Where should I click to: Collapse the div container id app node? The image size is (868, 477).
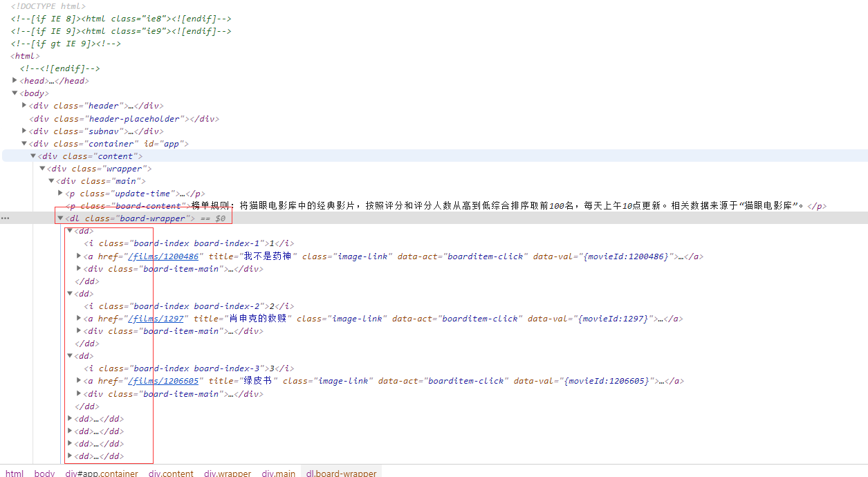(24, 143)
